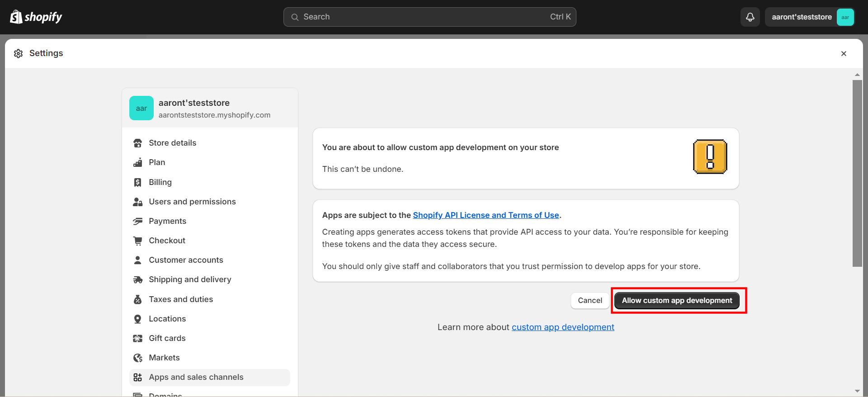
Task: Close the Settings panel
Action: (x=844, y=53)
